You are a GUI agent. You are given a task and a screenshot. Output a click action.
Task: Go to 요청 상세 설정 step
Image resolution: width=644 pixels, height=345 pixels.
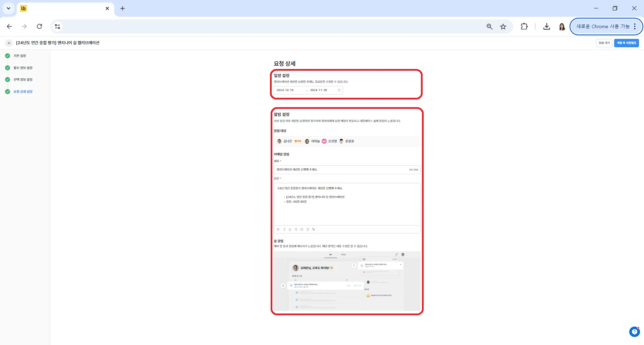point(23,92)
